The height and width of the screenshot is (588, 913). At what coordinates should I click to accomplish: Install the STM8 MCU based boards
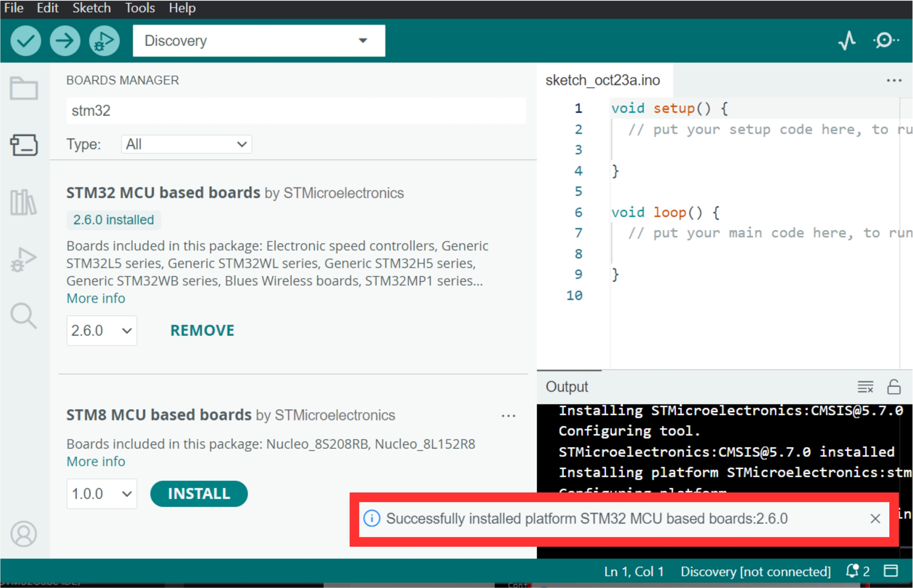[x=199, y=494]
